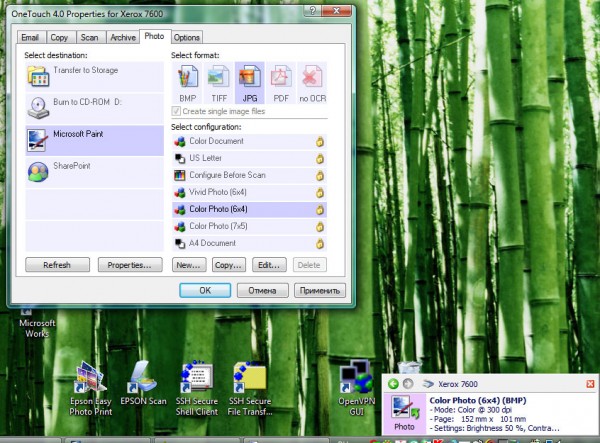Viewport: 600px width, 443px height.
Task: Open the Scan tab
Action: (90, 37)
